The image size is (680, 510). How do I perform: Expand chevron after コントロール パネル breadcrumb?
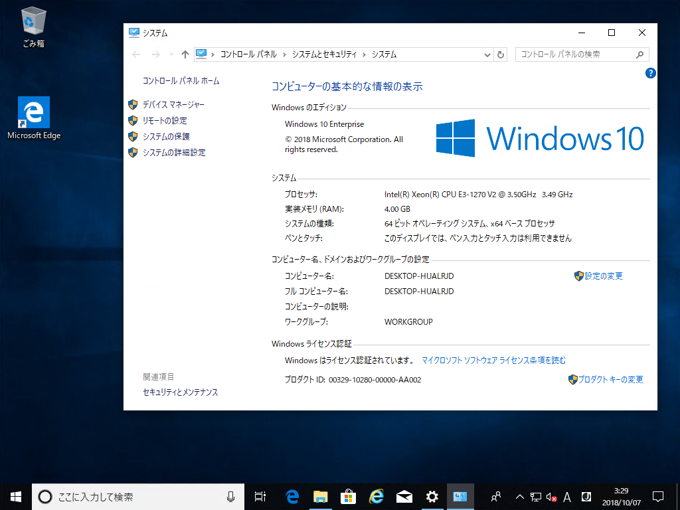(284, 55)
